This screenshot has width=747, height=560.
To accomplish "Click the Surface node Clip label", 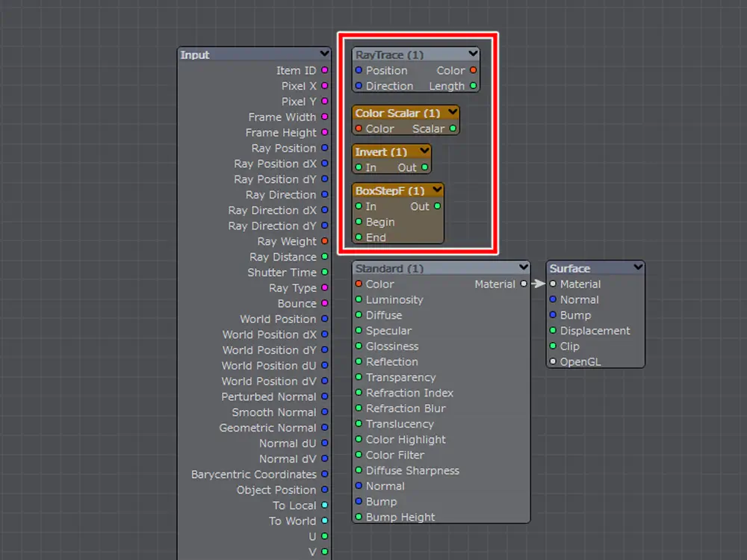I will click(569, 346).
